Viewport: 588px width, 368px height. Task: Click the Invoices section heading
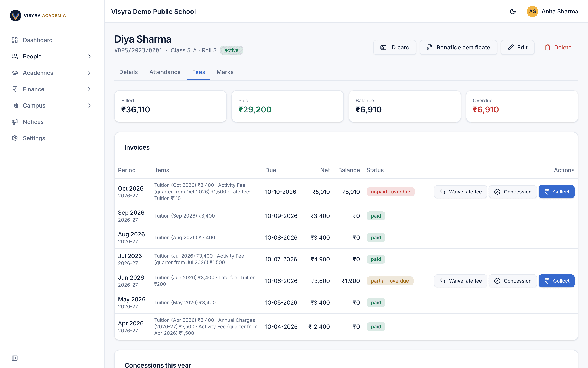137,147
